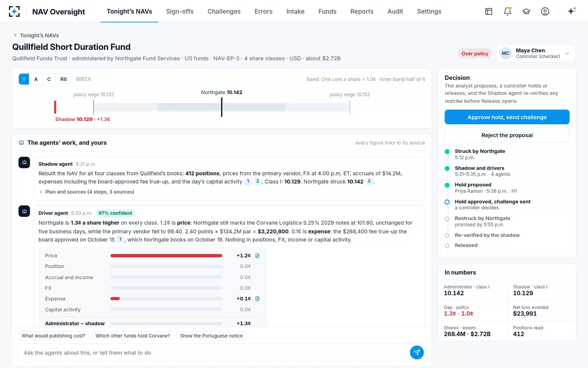Click the Capital activity row label
This screenshot has height=368, width=588.
tap(63, 310)
